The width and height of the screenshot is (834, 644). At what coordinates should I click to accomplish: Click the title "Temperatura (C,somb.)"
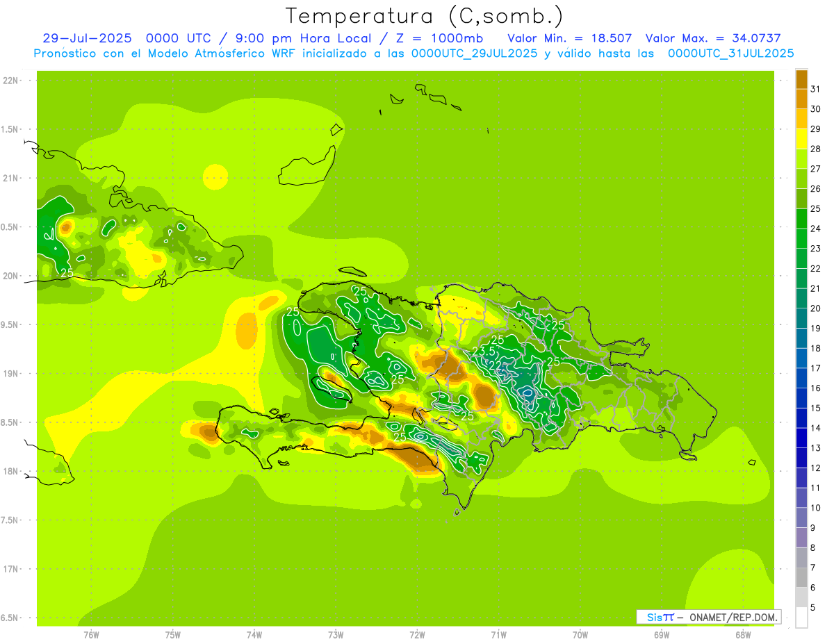[x=424, y=16]
